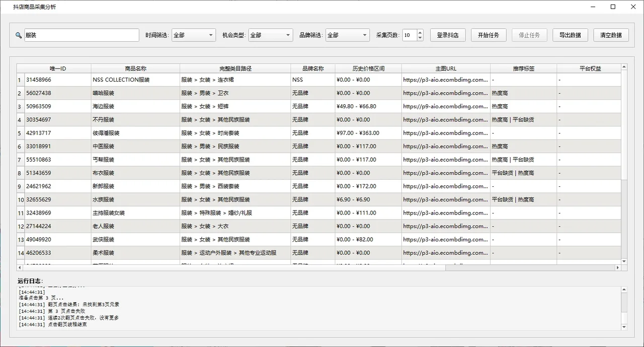Click the table's horizontal scrollbar left arrow
Viewport: 644px width, 347px height.
(20, 268)
